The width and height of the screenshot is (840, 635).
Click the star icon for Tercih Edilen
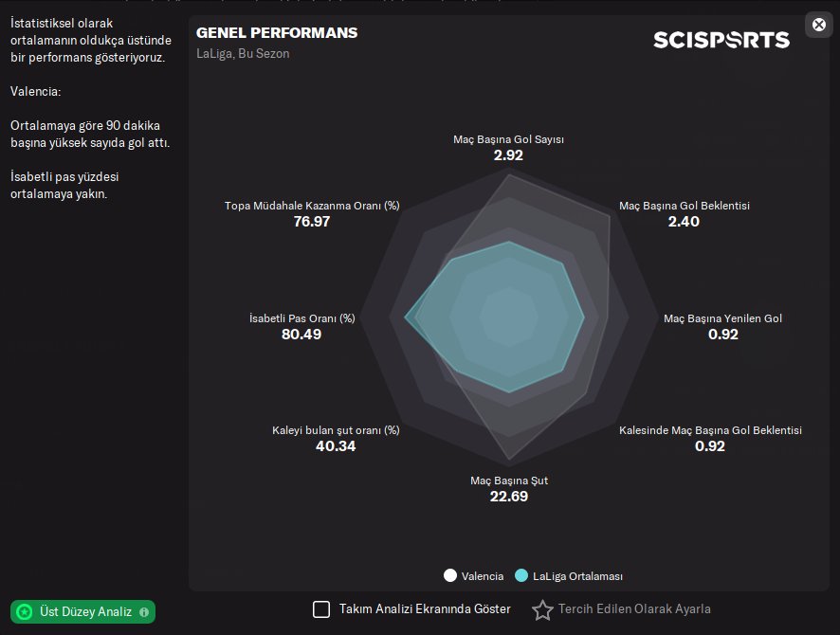(542, 609)
